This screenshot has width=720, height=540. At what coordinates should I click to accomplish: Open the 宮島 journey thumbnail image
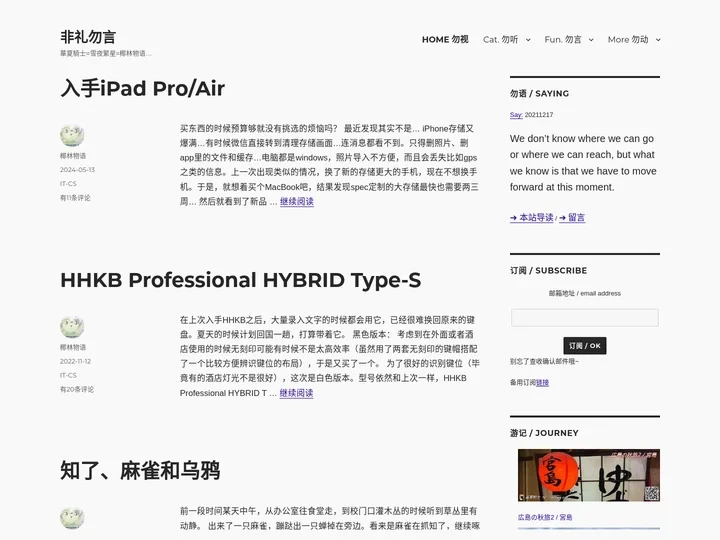point(589,475)
